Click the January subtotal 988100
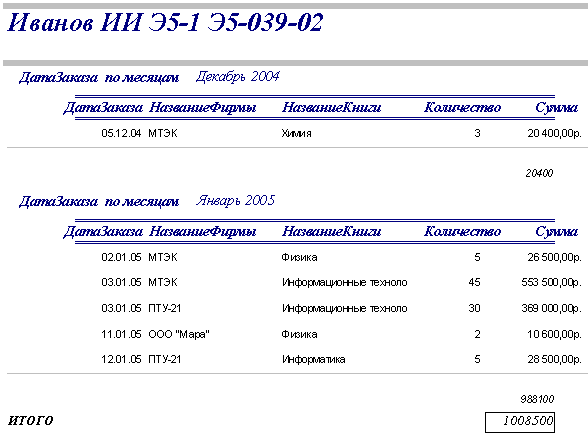Image resolution: width=588 pixels, height=443 pixels. pos(537,399)
